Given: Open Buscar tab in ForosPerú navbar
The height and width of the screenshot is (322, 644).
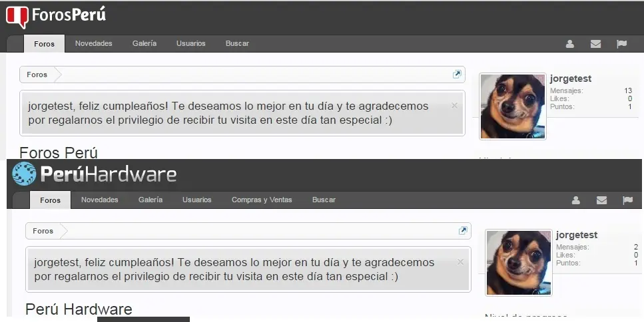Looking at the screenshot, I should 237,43.
